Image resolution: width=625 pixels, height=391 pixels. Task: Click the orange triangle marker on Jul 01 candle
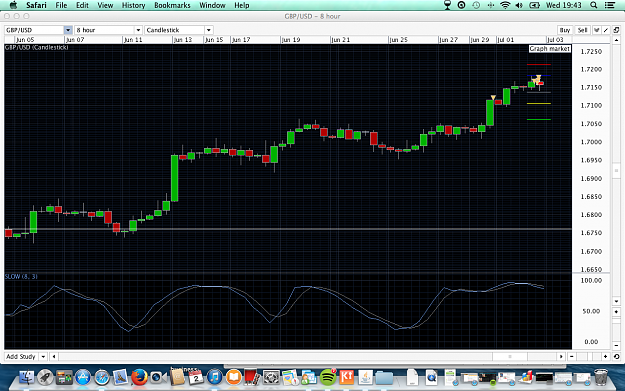493,97
